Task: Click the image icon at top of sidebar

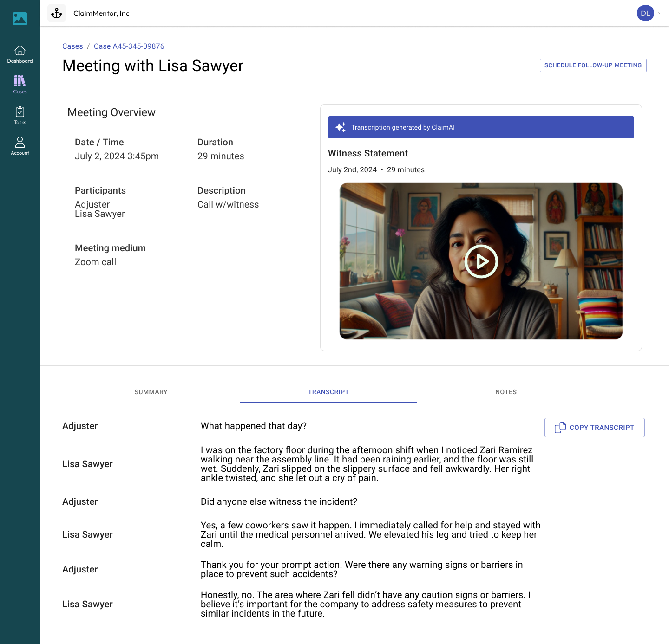Action: [x=20, y=19]
